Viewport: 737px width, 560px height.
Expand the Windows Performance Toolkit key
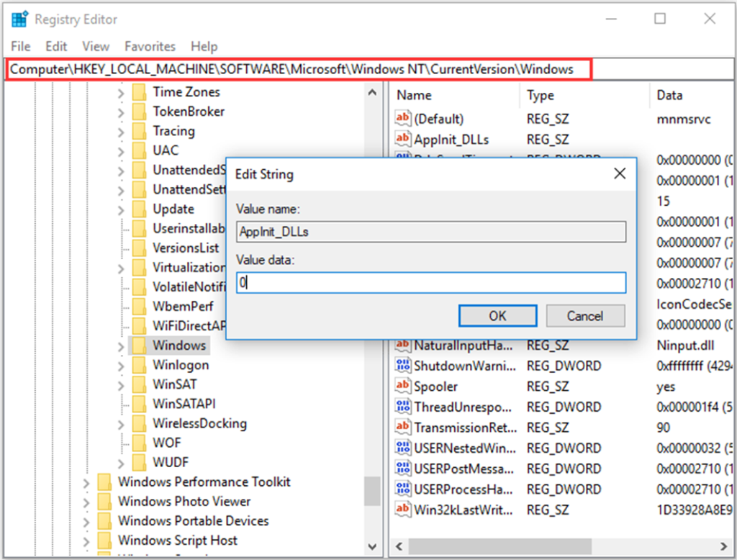86,483
